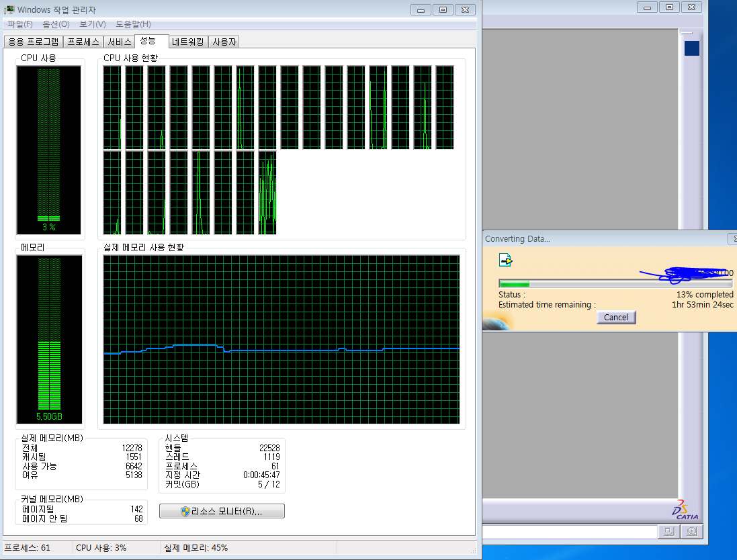Click the '13% completed' status text
The width and height of the screenshot is (737, 560).
tap(705, 295)
